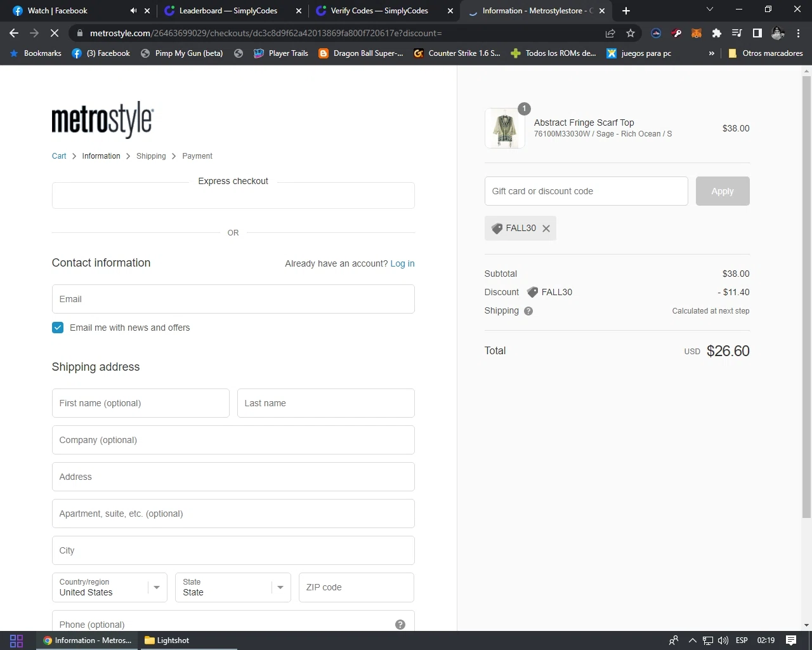Open the Extensions puzzle piece menu
The width and height of the screenshot is (812, 650).
tap(717, 33)
